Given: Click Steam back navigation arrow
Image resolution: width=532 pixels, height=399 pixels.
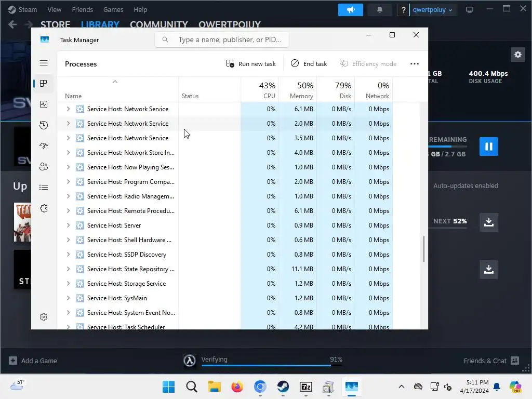Looking at the screenshot, I should (12, 24).
